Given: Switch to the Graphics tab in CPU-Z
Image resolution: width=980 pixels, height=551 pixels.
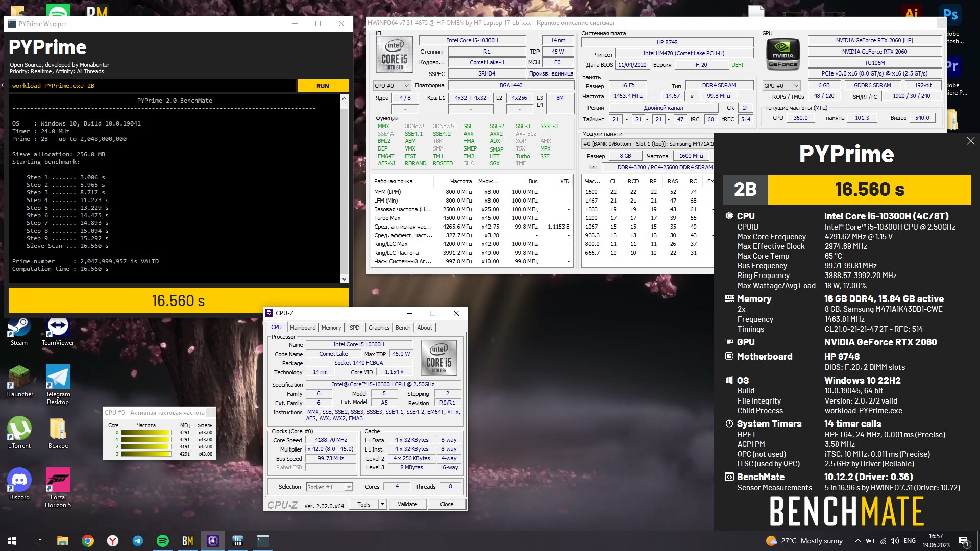Looking at the screenshot, I should point(379,328).
